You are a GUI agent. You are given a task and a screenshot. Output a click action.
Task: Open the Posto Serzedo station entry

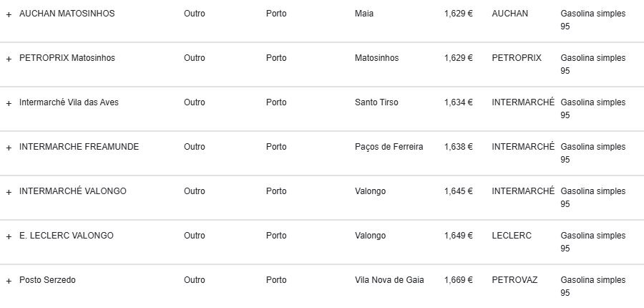point(47,280)
